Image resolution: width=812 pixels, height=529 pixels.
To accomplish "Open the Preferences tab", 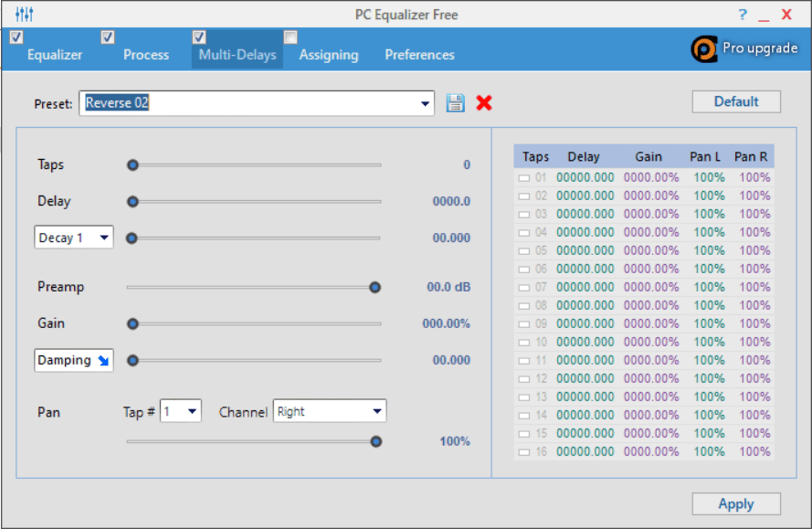I will pyautogui.click(x=419, y=55).
